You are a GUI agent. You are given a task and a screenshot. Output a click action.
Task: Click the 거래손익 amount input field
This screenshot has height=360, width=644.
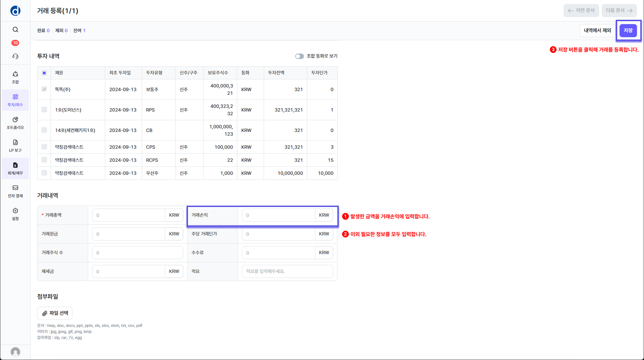tap(278, 215)
